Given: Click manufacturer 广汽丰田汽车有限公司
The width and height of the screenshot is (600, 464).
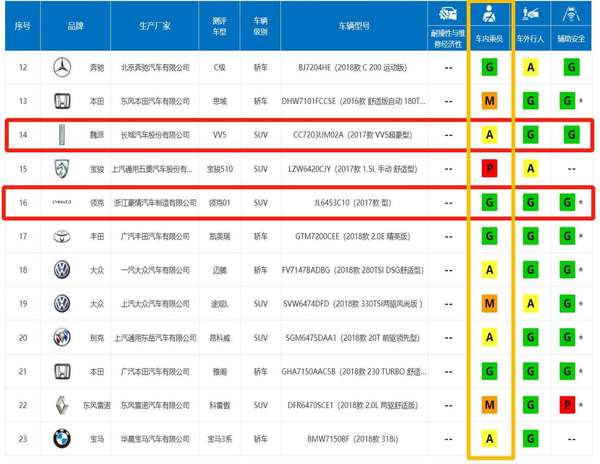Looking at the screenshot, I should click(155, 237).
